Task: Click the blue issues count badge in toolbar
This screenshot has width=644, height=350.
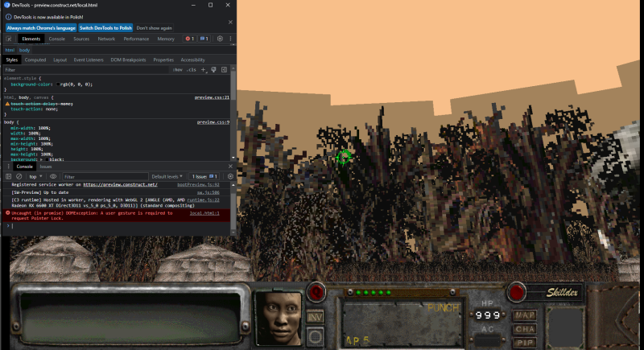Action: point(204,39)
